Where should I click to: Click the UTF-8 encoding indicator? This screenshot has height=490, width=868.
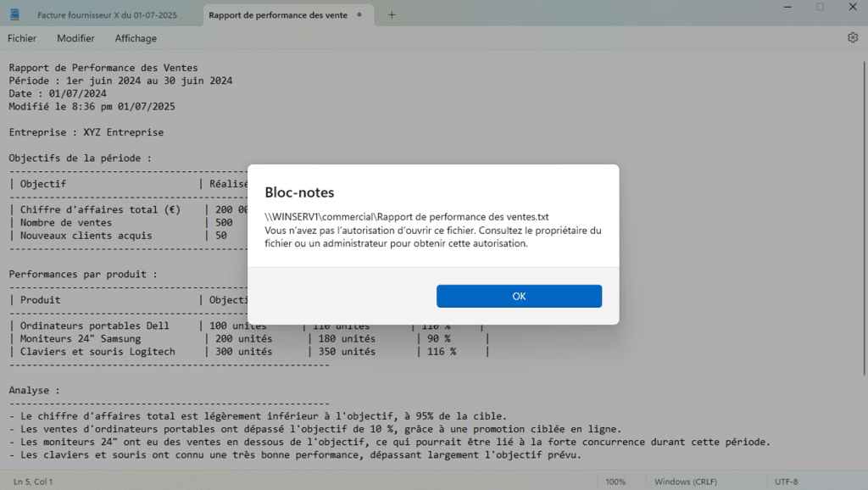(x=787, y=482)
